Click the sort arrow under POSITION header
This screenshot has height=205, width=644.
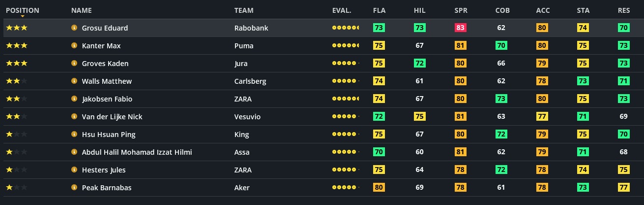pyautogui.click(x=23, y=16)
